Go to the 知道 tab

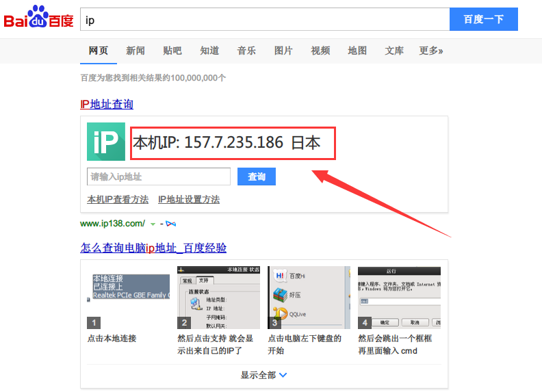[x=209, y=51]
